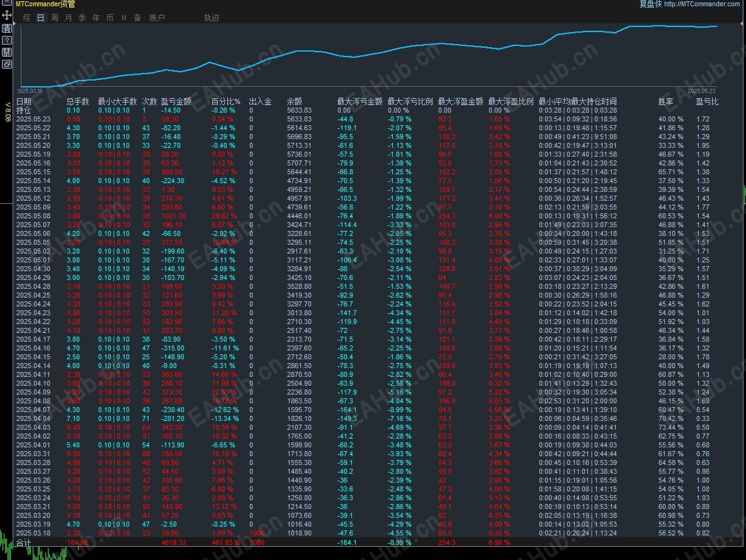Open the 季 quarterly tab
The image size is (746, 560).
(82, 18)
